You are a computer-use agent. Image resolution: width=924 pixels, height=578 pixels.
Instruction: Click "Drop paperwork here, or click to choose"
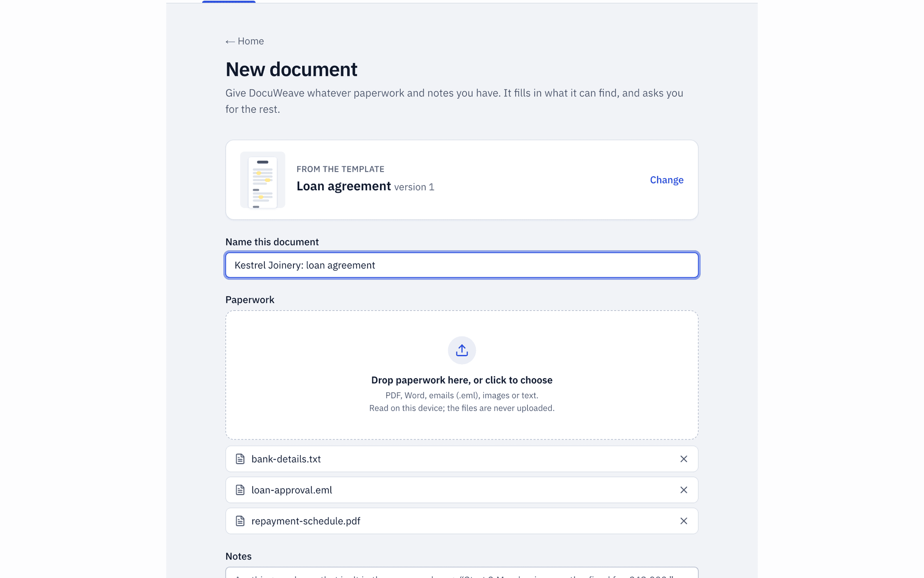coord(462,380)
